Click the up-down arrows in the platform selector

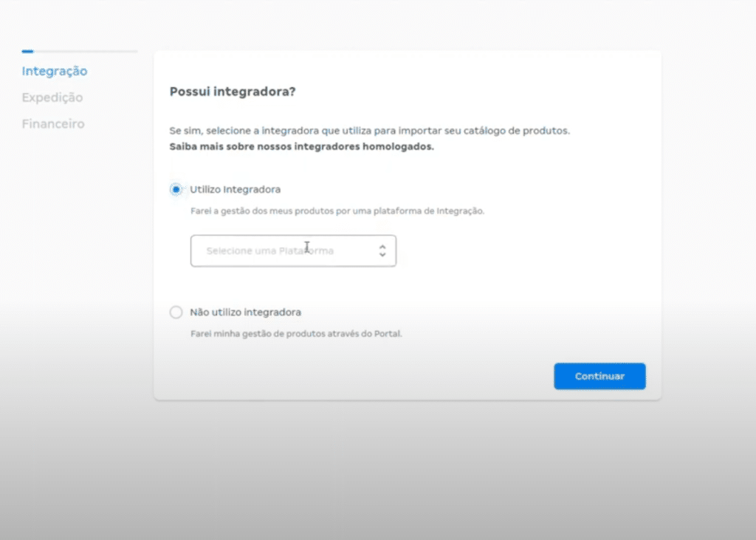[382, 251]
